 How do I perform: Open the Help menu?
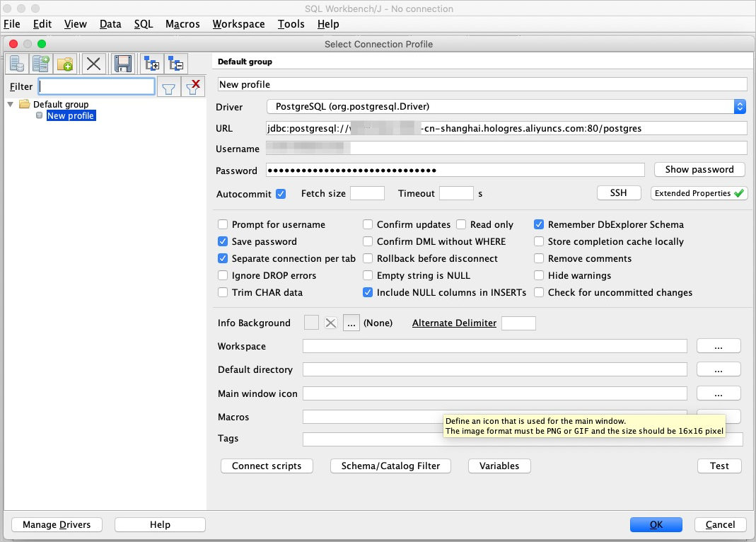click(x=328, y=24)
